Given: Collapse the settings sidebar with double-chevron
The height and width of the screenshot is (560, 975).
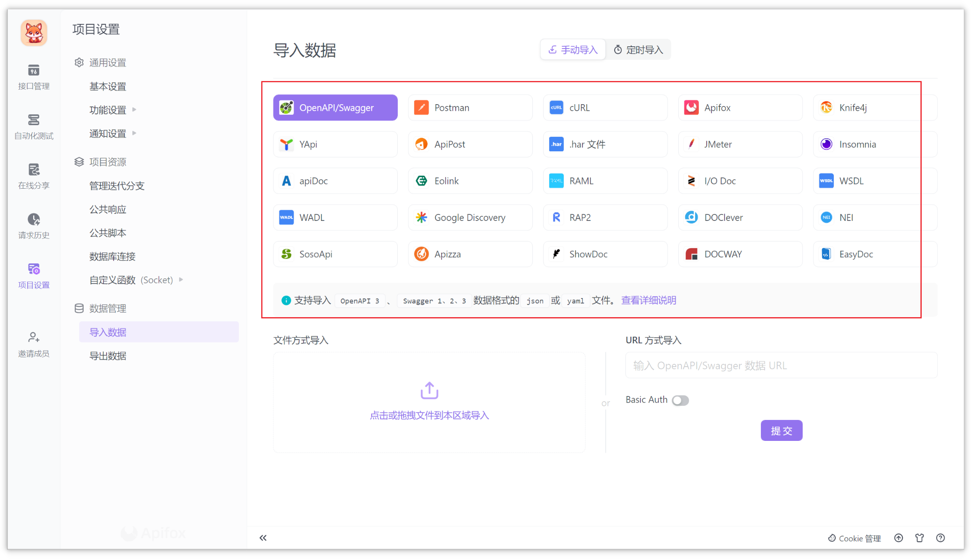Looking at the screenshot, I should (x=263, y=538).
